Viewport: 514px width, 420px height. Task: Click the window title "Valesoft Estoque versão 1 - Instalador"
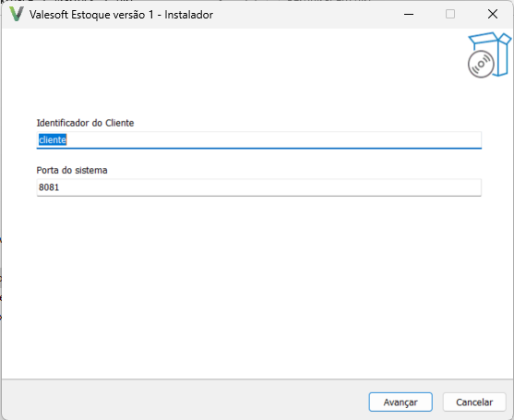(x=121, y=15)
